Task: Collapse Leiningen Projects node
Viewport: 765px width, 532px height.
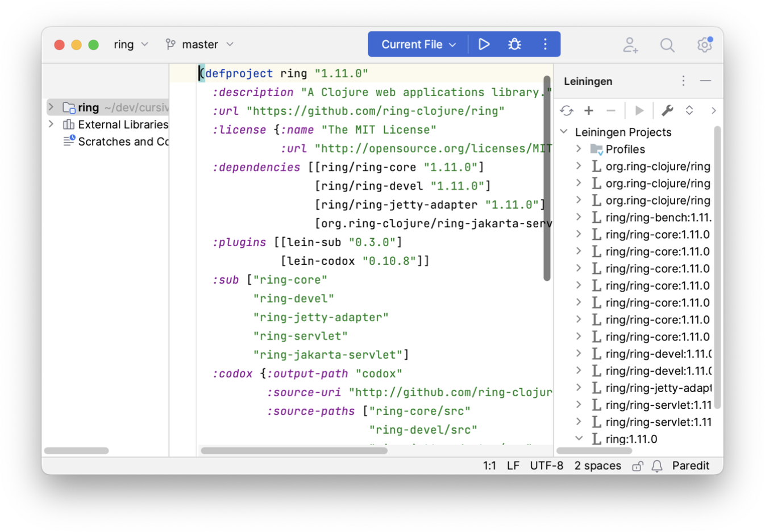Action: tap(564, 132)
